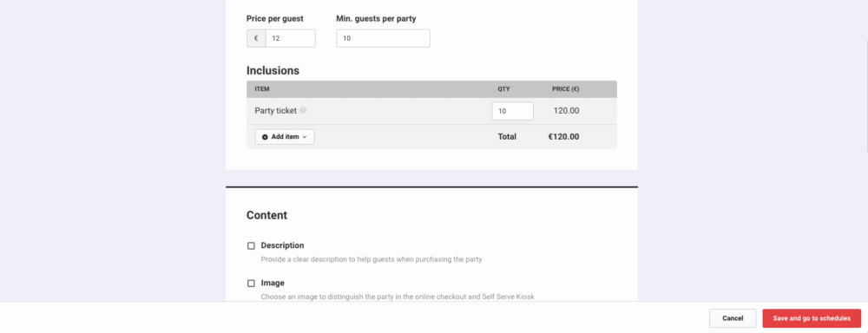Click the Party ticket quantity box
Screen dimensions: 868x333
click(513, 111)
